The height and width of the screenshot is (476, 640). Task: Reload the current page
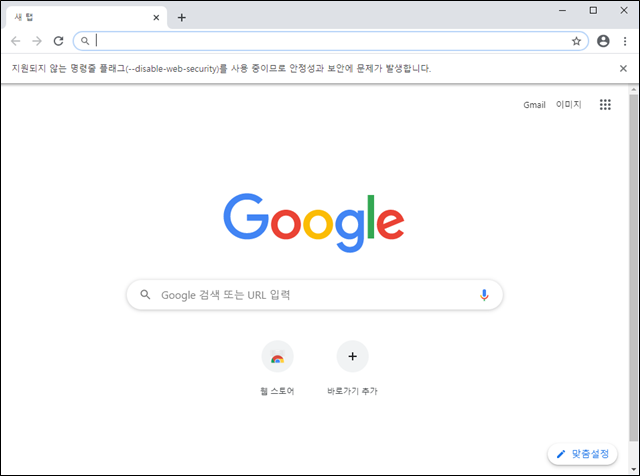(x=59, y=41)
